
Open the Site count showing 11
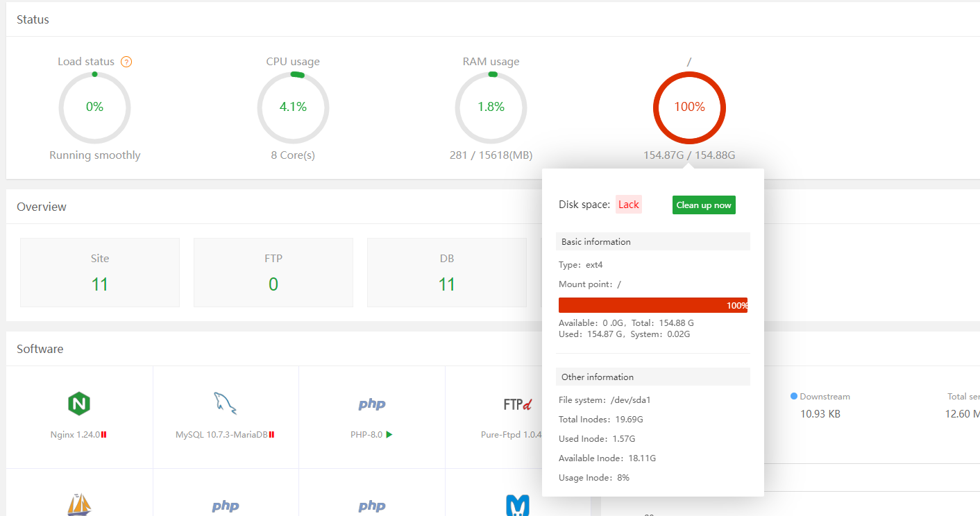pyautogui.click(x=99, y=272)
